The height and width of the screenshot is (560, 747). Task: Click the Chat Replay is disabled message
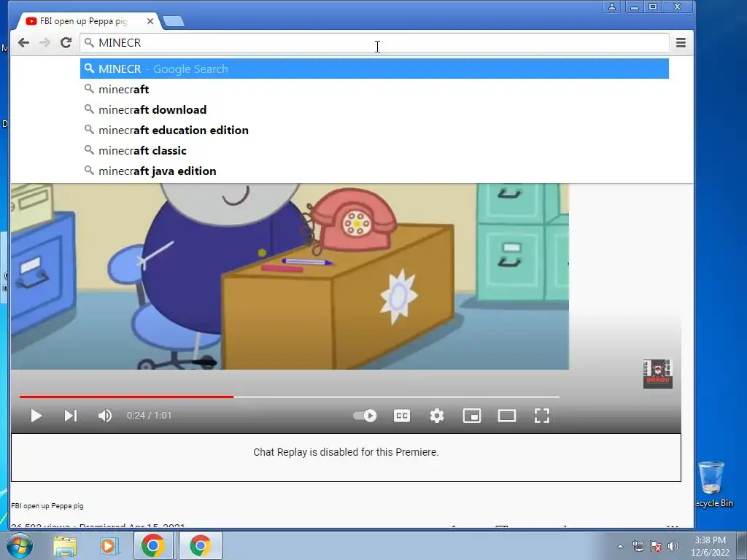(x=346, y=452)
